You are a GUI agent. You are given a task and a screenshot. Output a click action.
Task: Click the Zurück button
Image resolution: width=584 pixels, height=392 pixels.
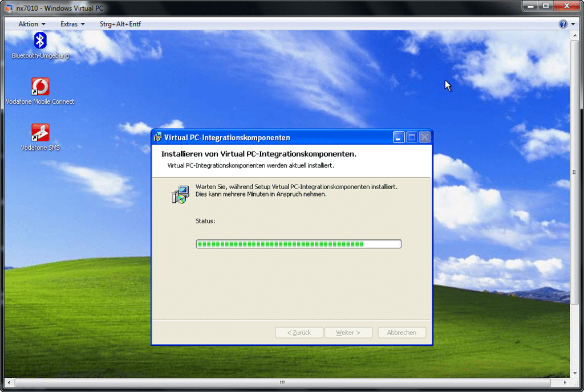(x=299, y=333)
